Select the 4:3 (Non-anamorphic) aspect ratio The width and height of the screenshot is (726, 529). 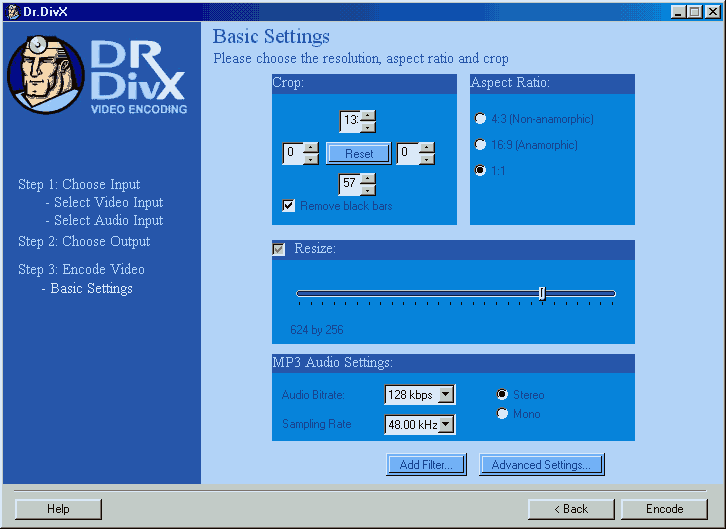click(481, 119)
